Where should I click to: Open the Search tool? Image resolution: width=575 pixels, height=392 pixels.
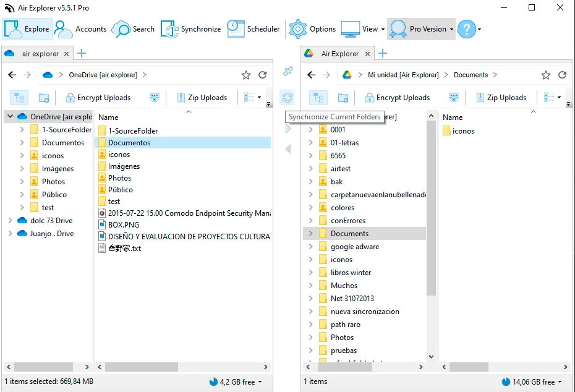[x=133, y=29]
